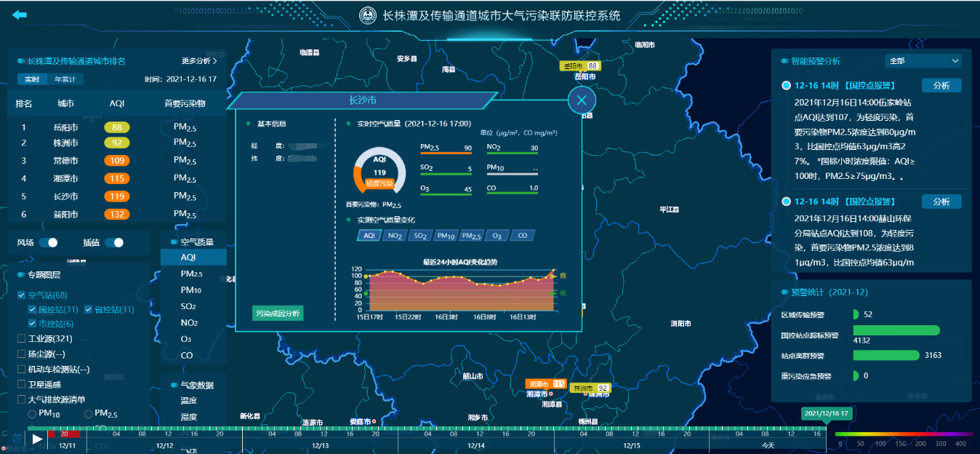Click the 污染成因分析 button in the popup
Viewport: 980px width, 454px height.
(278, 312)
